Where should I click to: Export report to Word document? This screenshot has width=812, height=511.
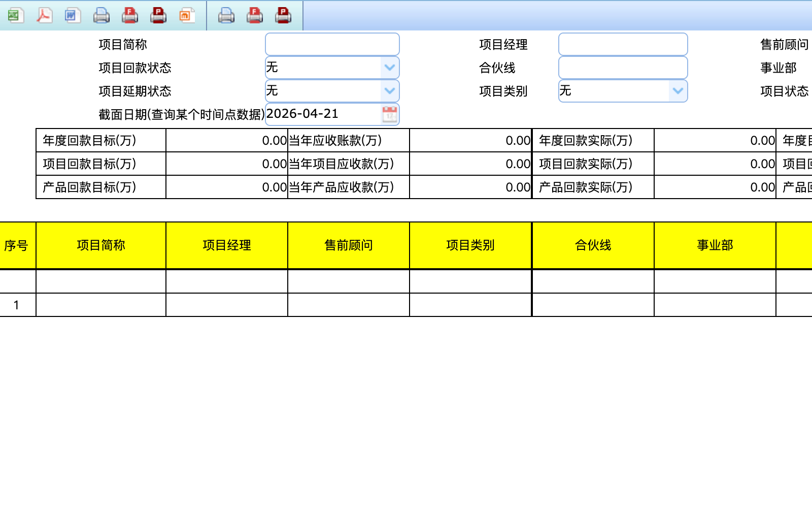pos(72,16)
